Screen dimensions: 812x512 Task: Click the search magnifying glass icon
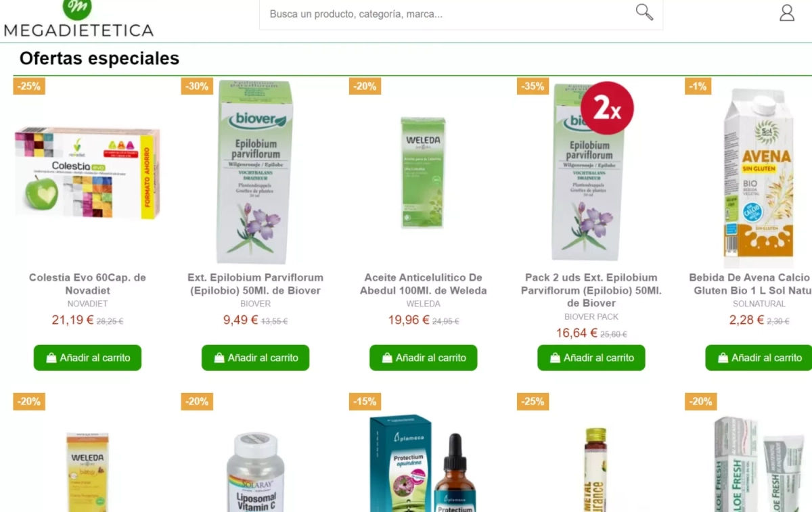point(644,12)
